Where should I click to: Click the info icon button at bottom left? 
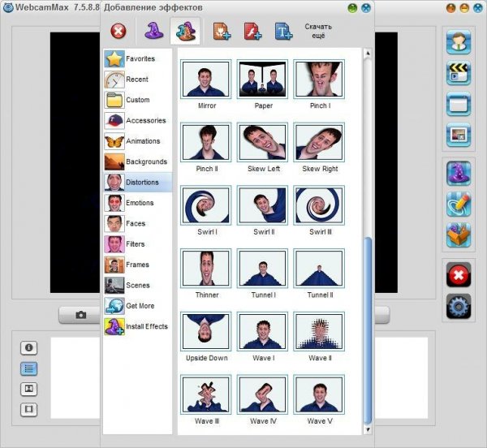(29, 347)
